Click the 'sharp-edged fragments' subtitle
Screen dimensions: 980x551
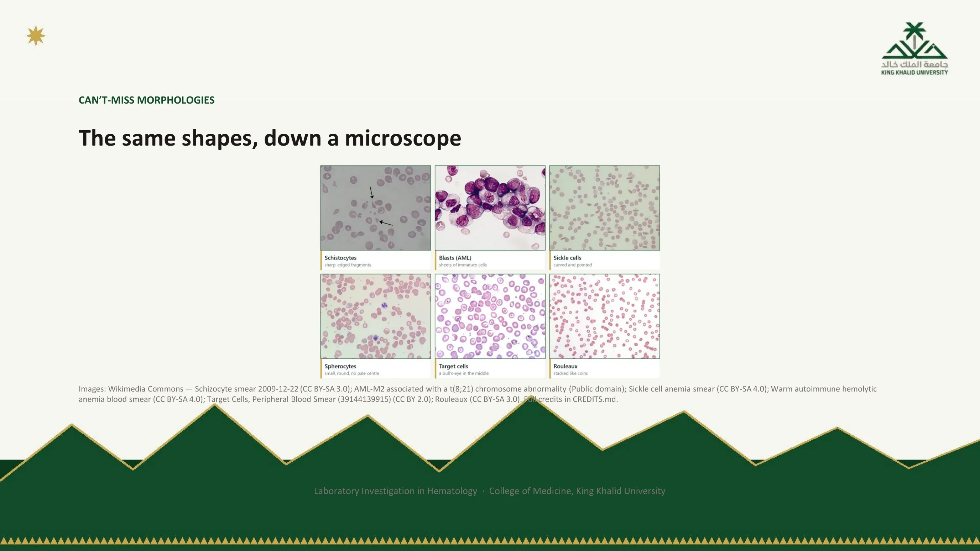click(x=348, y=265)
